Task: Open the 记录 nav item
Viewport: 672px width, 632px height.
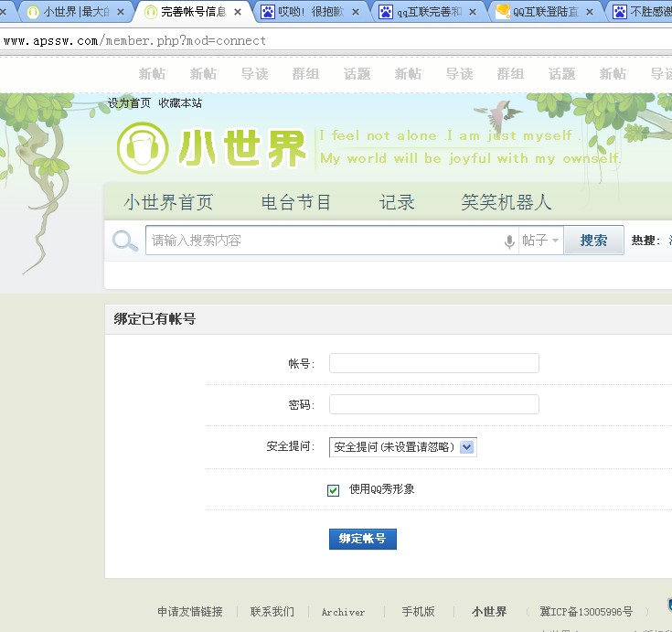Action: click(397, 202)
